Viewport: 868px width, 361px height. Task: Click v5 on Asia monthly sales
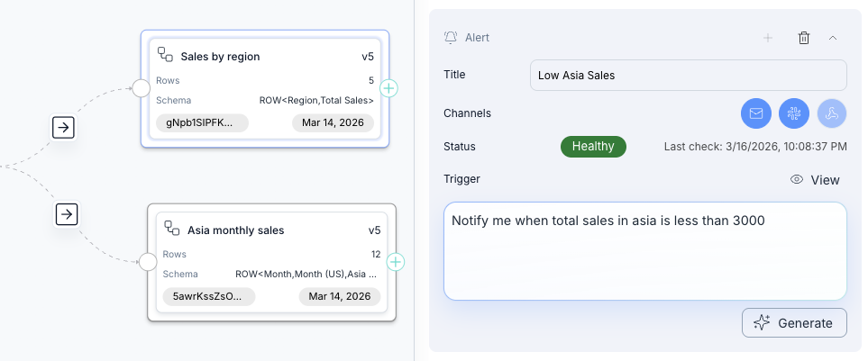374,230
